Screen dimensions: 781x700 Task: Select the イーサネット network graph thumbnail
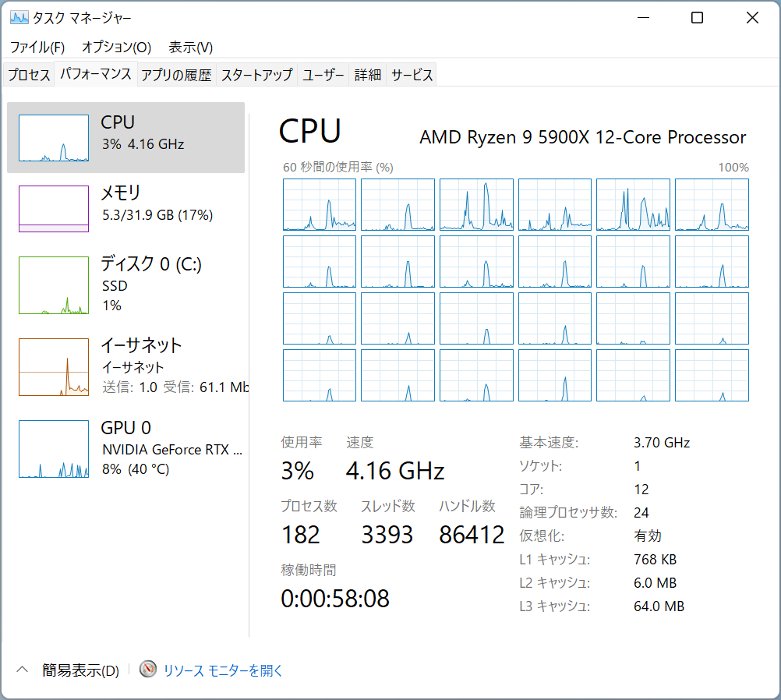click(53, 367)
